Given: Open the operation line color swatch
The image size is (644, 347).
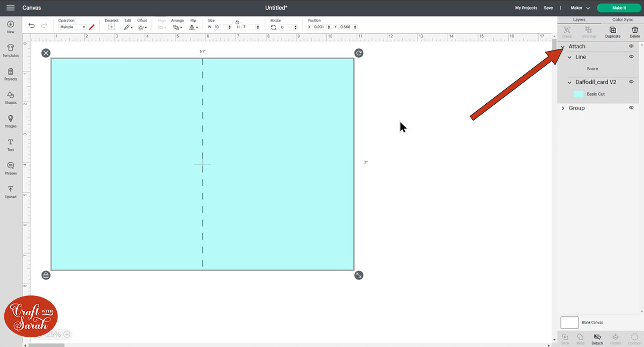Looking at the screenshot, I should tap(92, 27).
